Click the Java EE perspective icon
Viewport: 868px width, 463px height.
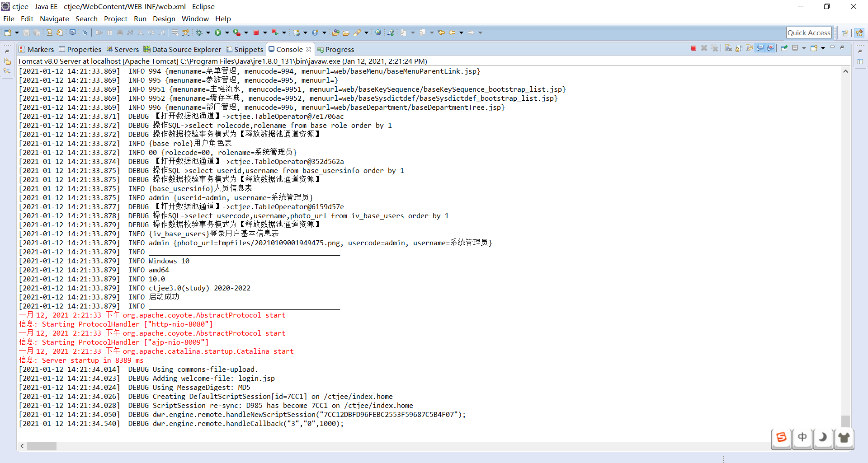point(859,33)
